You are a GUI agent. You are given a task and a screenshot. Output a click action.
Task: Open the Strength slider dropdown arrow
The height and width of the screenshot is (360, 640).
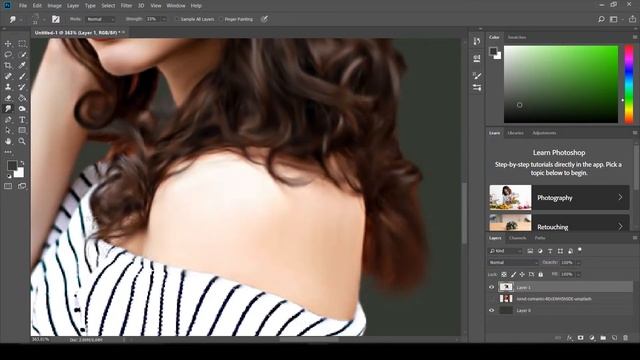(164, 19)
